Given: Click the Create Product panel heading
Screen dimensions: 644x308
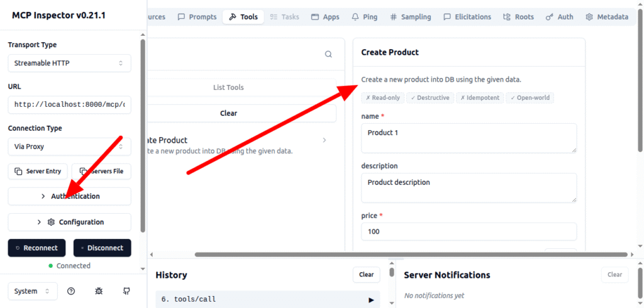Looking at the screenshot, I should click(390, 52).
